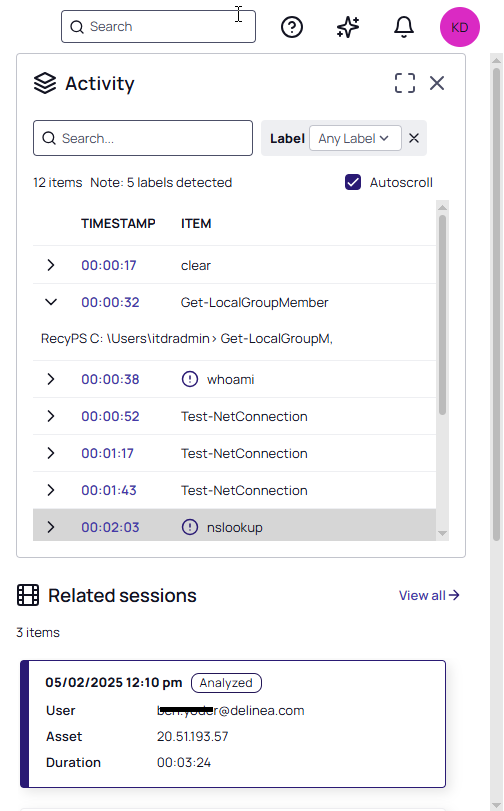Viewport: 504px width, 811px height.
Task: Click the Activity list search field
Action: pos(143,138)
